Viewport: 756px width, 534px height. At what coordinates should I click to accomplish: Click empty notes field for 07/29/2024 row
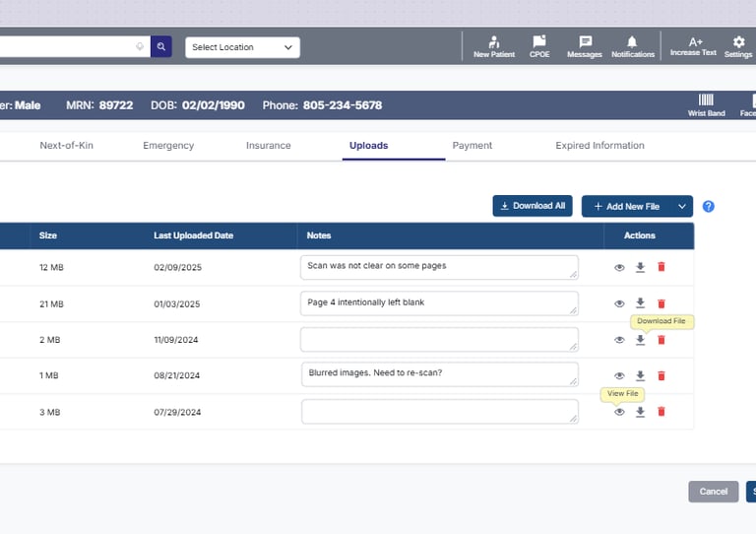[439, 412]
